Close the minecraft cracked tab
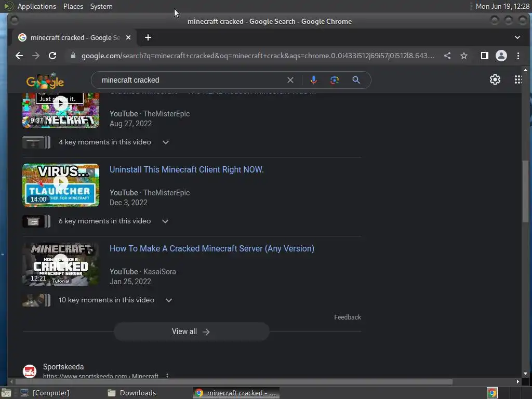Screen dimensions: 532x399 pos(128,37)
